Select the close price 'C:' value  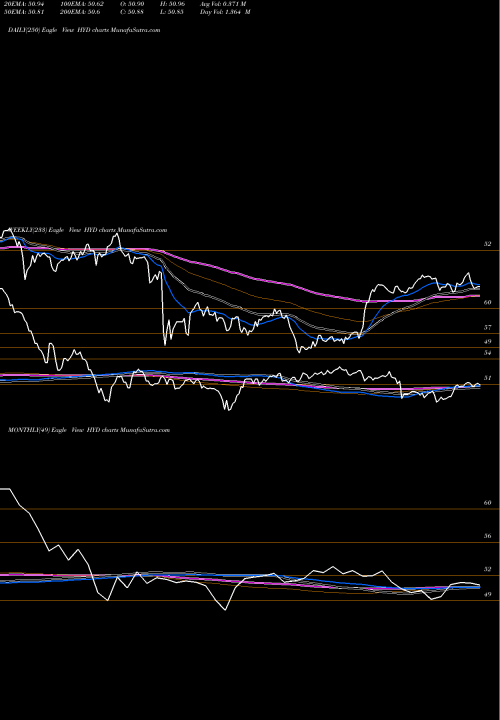(132, 12)
